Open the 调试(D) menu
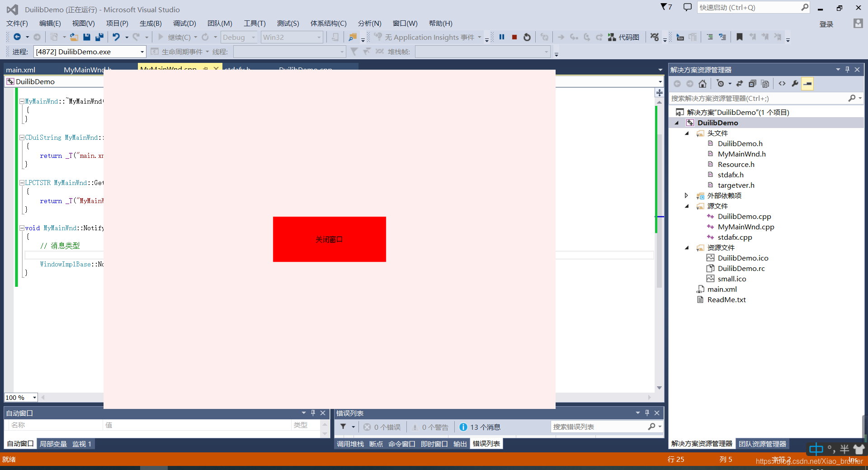Viewport: 868px width, 470px height. pyautogui.click(x=184, y=24)
